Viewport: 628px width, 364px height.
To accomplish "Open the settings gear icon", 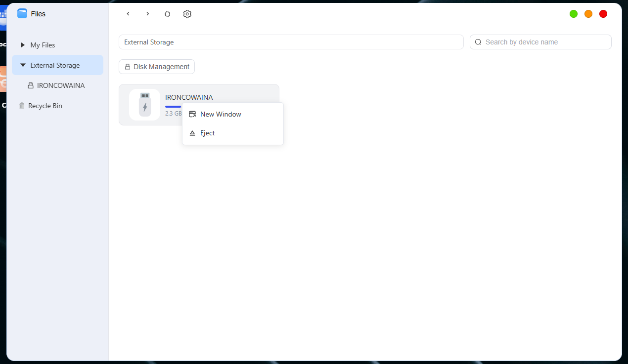I will 187,14.
